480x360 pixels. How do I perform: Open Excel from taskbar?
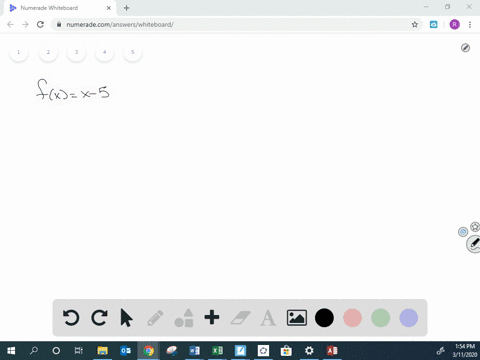click(217, 351)
